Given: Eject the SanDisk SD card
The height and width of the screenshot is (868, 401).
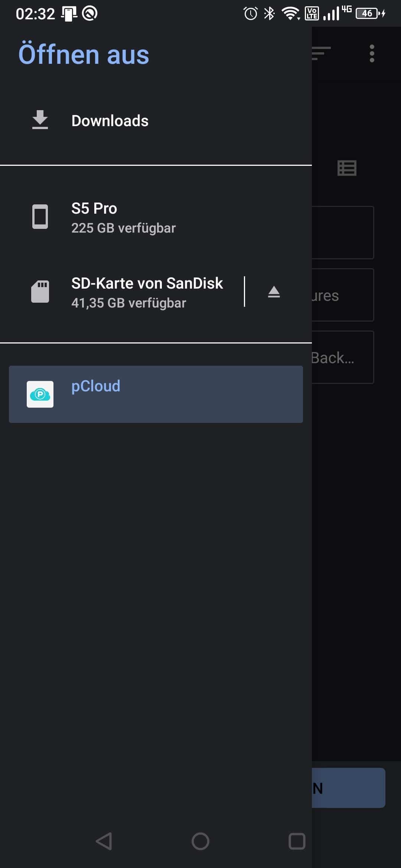Looking at the screenshot, I should coord(274,292).
